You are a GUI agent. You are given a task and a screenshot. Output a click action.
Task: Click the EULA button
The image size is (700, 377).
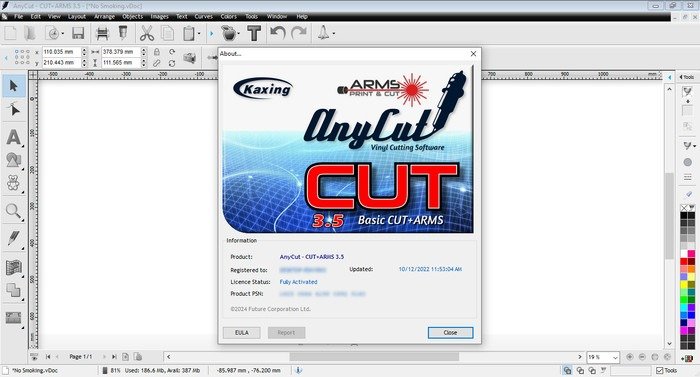pyautogui.click(x=242, y=333)
